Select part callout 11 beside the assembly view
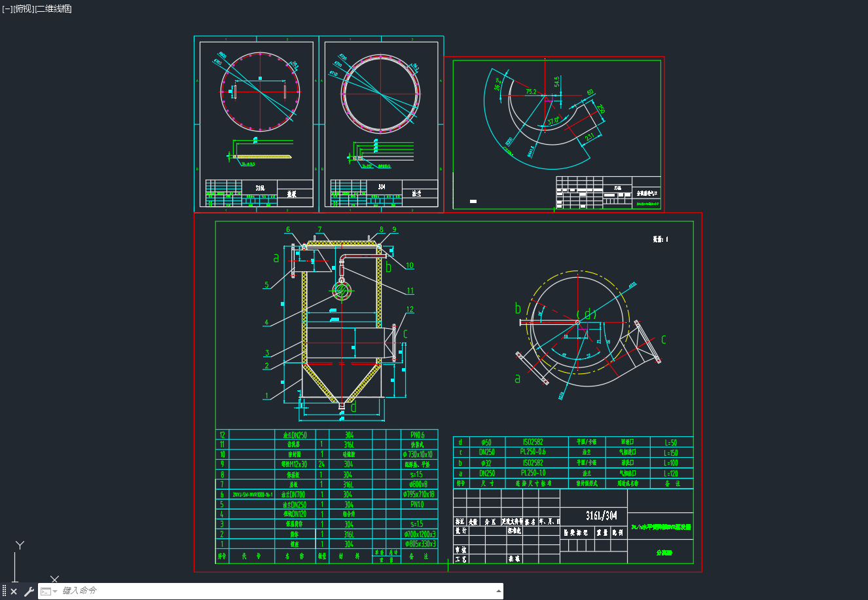The height and width of the screenshot is (600, 868). 410,291
